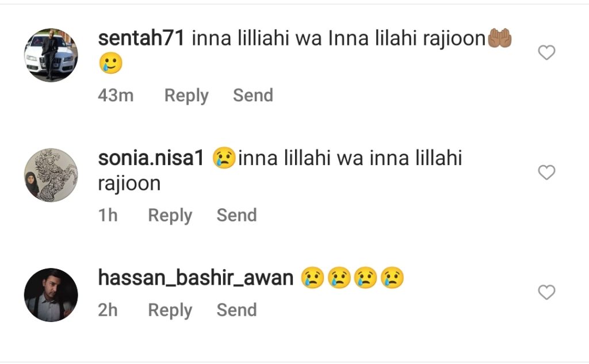Click the 1h timestamp on sonia.nisa1's comment

pyautogui.click(x=108, y=215)
